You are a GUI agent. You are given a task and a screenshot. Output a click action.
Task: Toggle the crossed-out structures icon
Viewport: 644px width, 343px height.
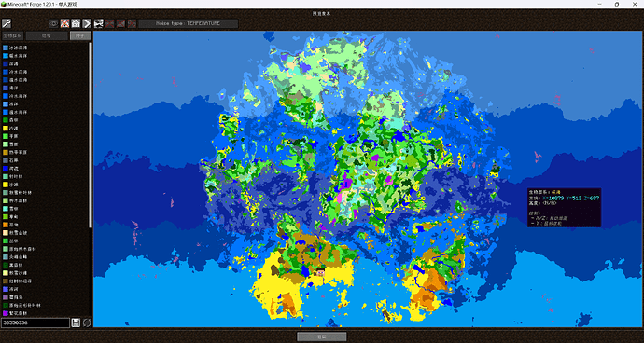coord(65,23)
